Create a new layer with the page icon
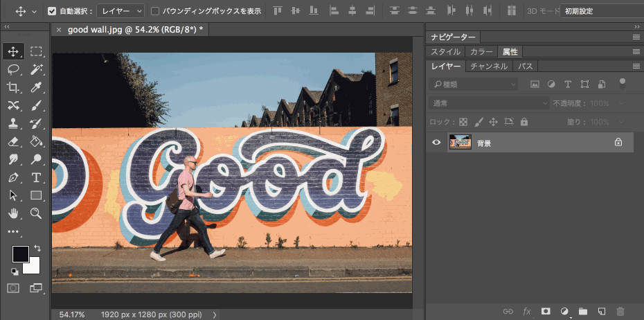Image resolution: width=644 pixels, height=320 pixels. pyautogui.click(x=602, y=312)
